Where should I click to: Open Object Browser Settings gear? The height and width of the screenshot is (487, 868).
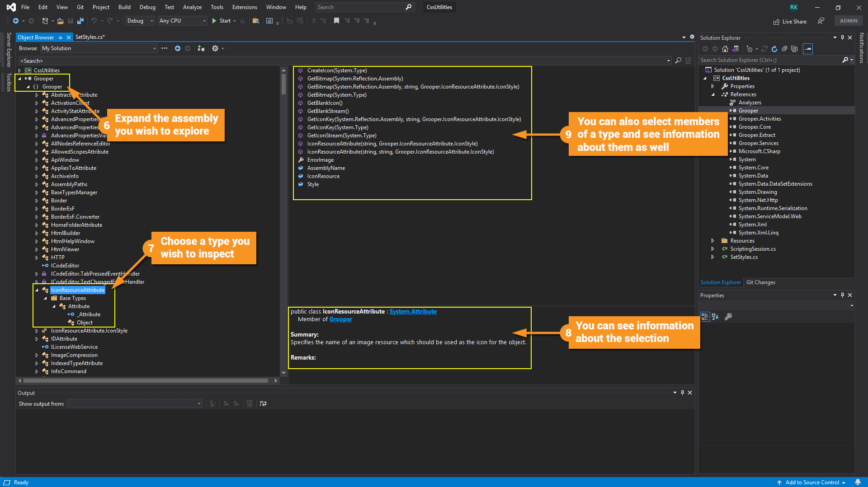coord(215,48)
